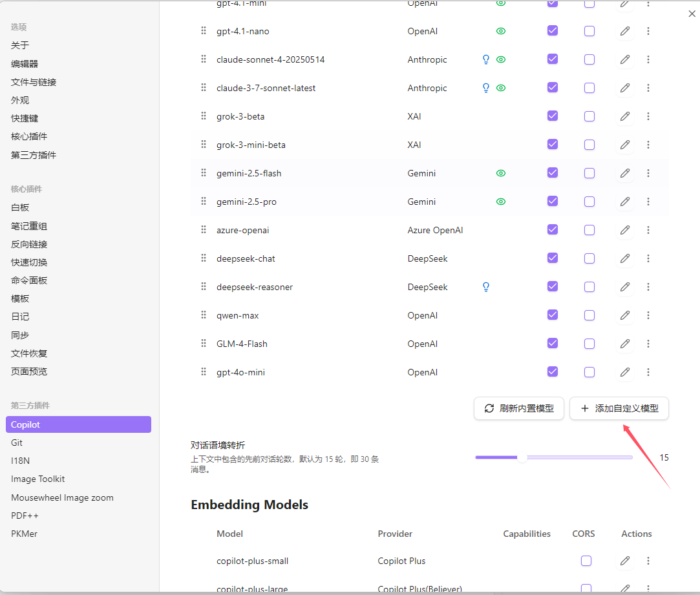Click pencil icon for claude-3-7-sonnet-latest
Viewport: 700px width, 595px height.
625,88
